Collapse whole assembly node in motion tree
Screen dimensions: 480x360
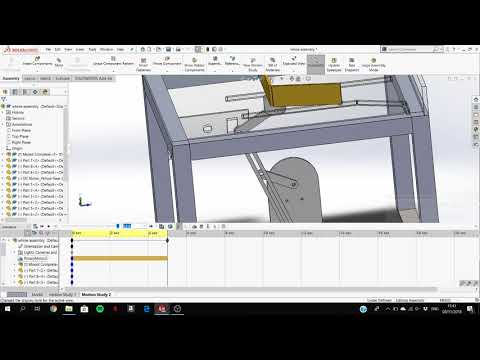tap(9, 240)
